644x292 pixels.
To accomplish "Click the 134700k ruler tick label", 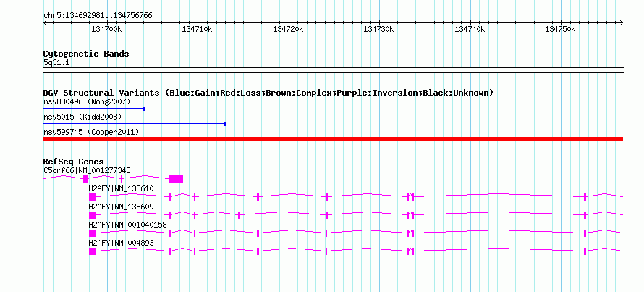I will point(106,29).
